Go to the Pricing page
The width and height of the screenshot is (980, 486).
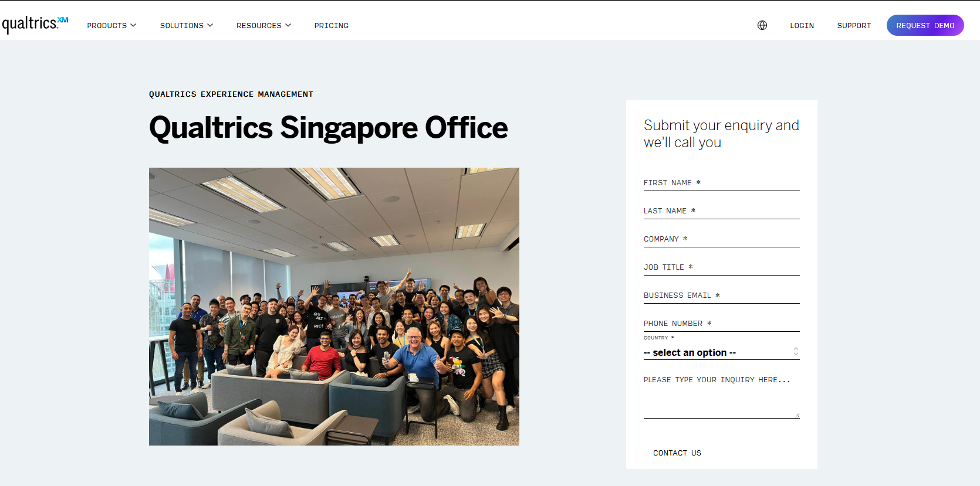click(x=331, y=25)
